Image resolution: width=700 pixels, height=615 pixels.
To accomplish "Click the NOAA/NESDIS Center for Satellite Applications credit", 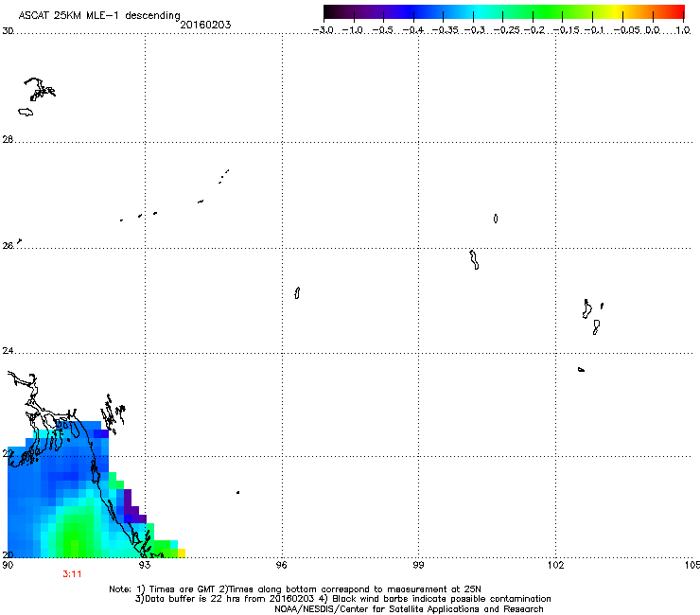I will pos(409,609).
